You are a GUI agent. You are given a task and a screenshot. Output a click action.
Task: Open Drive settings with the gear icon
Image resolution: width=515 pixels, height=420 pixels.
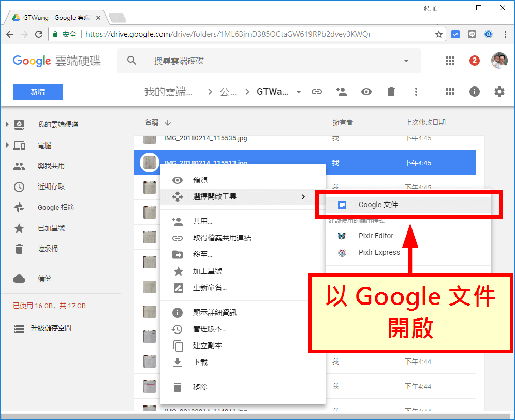(x=499, y=91)
